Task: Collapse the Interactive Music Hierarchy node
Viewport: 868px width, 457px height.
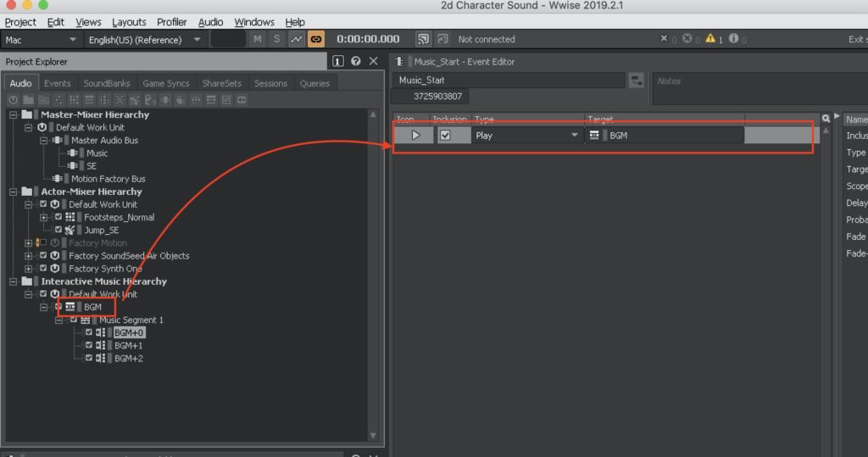Action: (x=13, y=281)
